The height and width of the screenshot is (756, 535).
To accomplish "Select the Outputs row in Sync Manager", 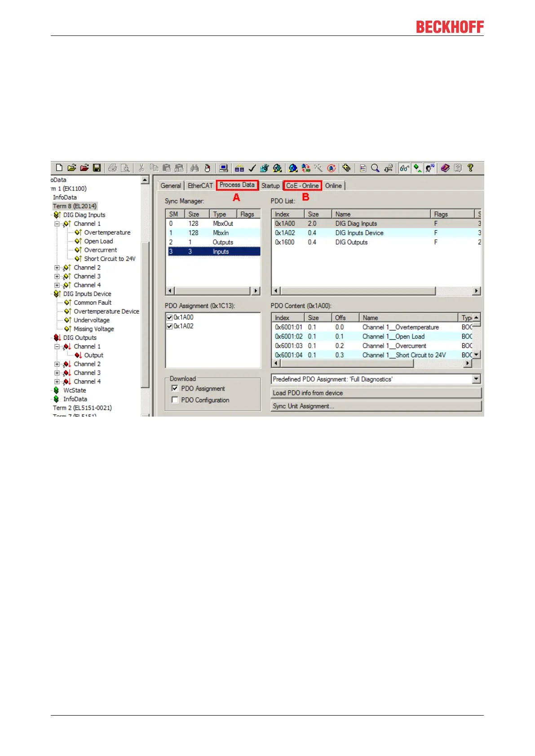I will (x=213, y=242).
